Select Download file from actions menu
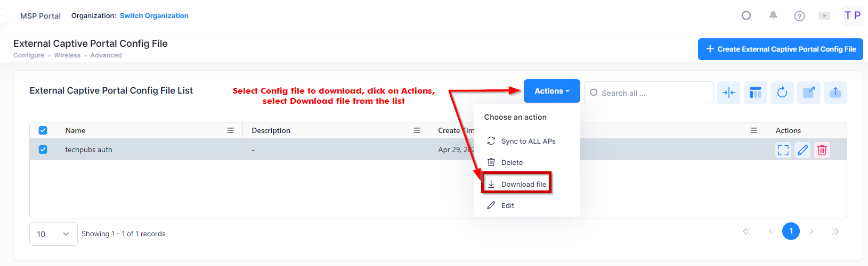The image size is (868, 266). click(523, 184)
